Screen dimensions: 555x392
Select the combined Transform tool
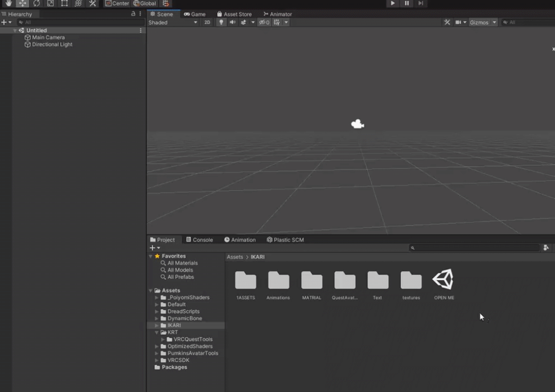tap(78, 3)
